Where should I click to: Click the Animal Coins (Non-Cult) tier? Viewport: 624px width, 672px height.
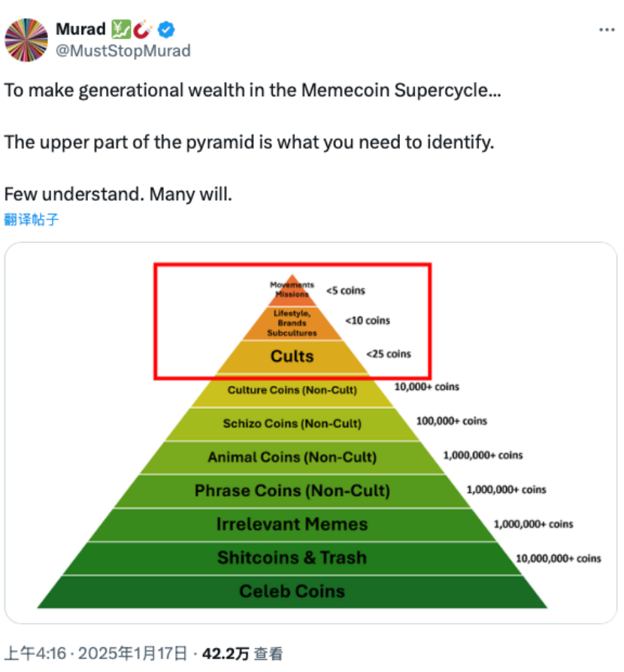292,457
